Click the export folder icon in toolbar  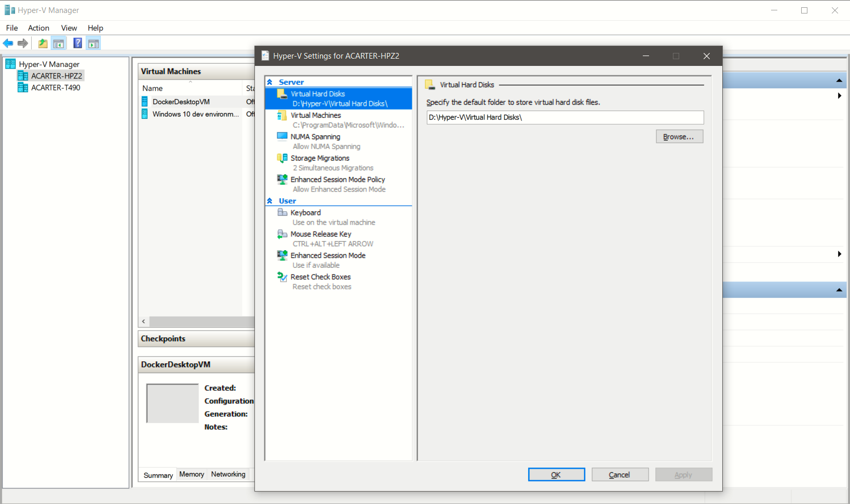pyautogui.click(x=43, y=43)
